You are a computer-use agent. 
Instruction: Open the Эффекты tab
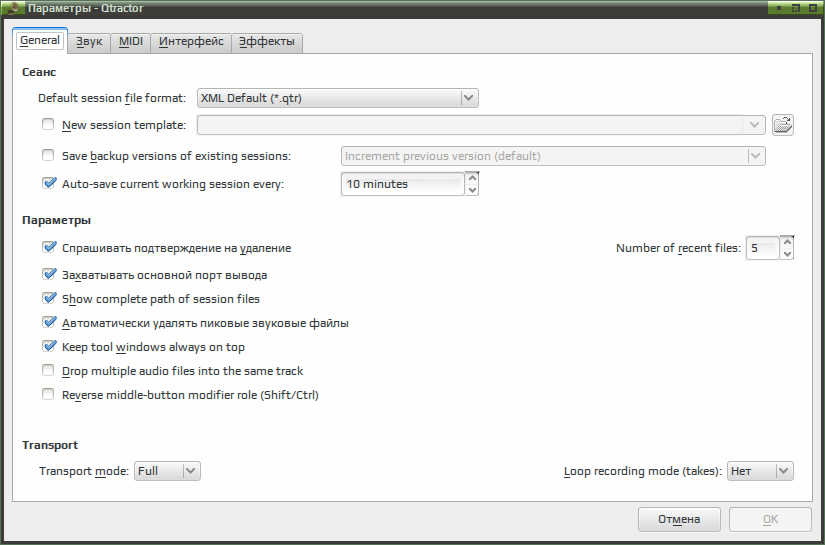pyautogui.click(x=267, y=42)
